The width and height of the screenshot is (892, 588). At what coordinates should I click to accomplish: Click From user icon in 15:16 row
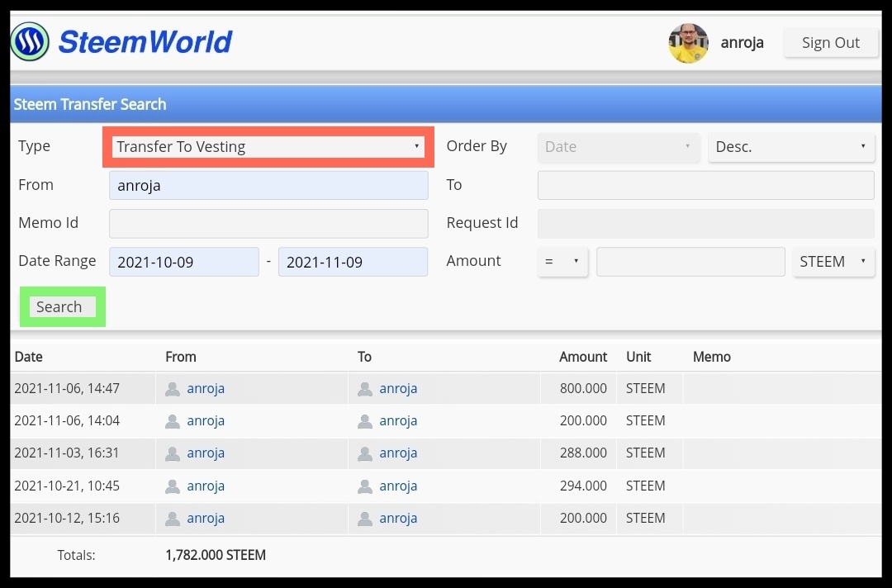(x=173, y=519)
